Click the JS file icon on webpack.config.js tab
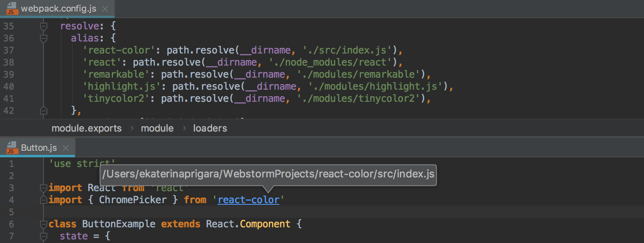The image size is (644, 243). pyautogui.click(x=12, y=8)
